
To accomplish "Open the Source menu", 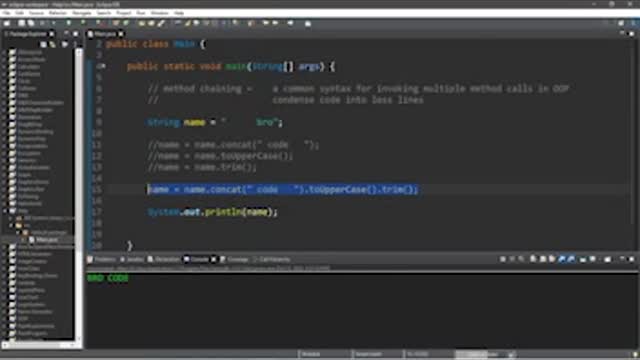I will [x=36, y=13].
